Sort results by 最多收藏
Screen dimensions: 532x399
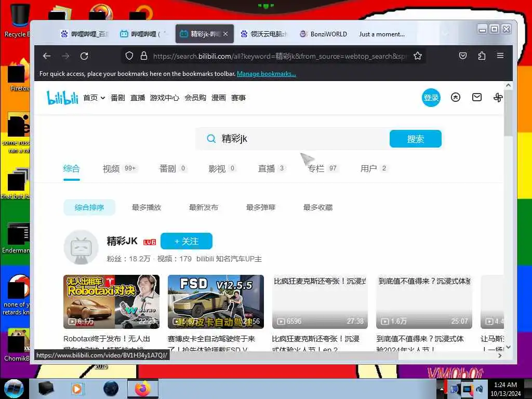pos(317,207)
